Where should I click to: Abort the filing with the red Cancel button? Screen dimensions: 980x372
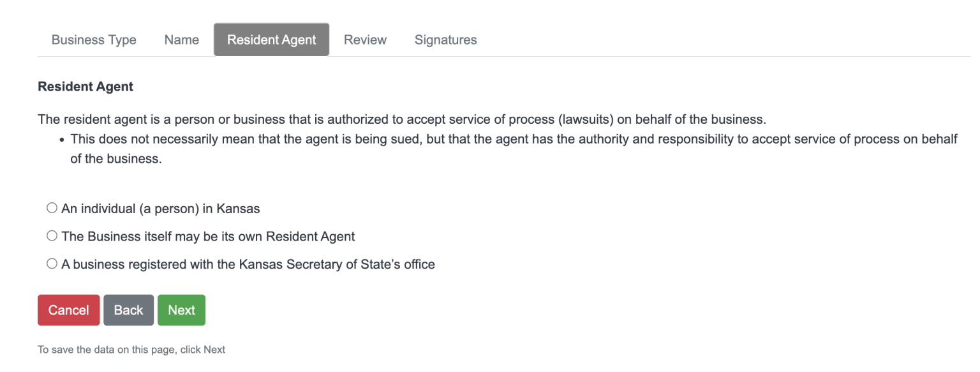click(68, 310)
